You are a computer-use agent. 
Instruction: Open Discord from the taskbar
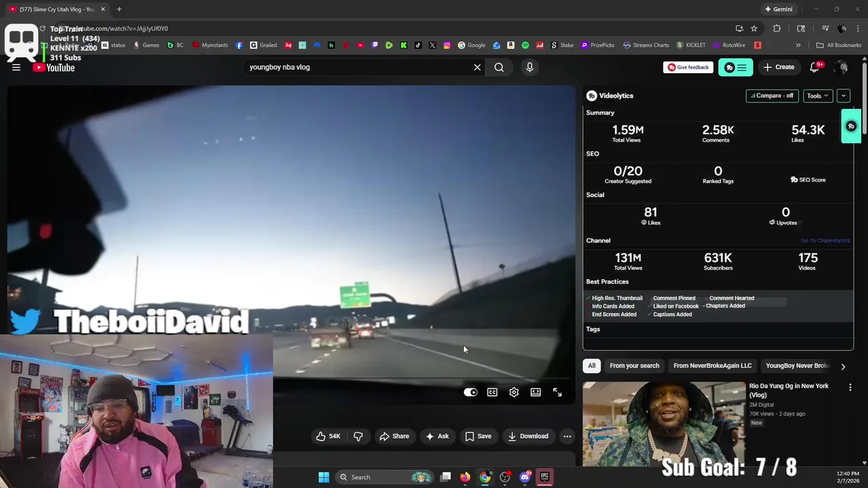tap(525, 477)
